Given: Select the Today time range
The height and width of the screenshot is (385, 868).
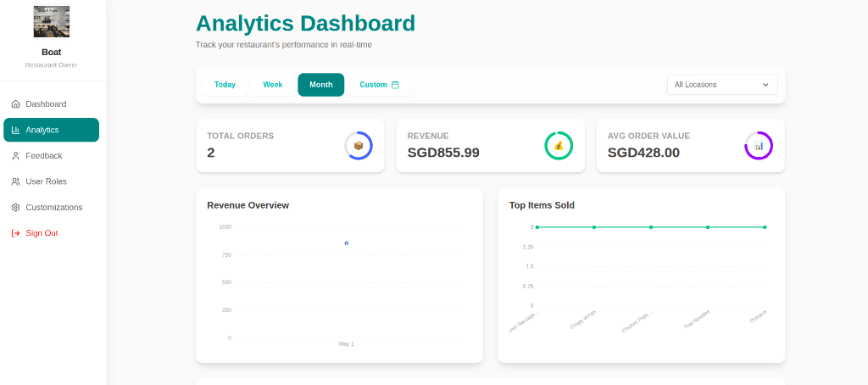Looking at the screenshot, I should [x=225, y=85].
